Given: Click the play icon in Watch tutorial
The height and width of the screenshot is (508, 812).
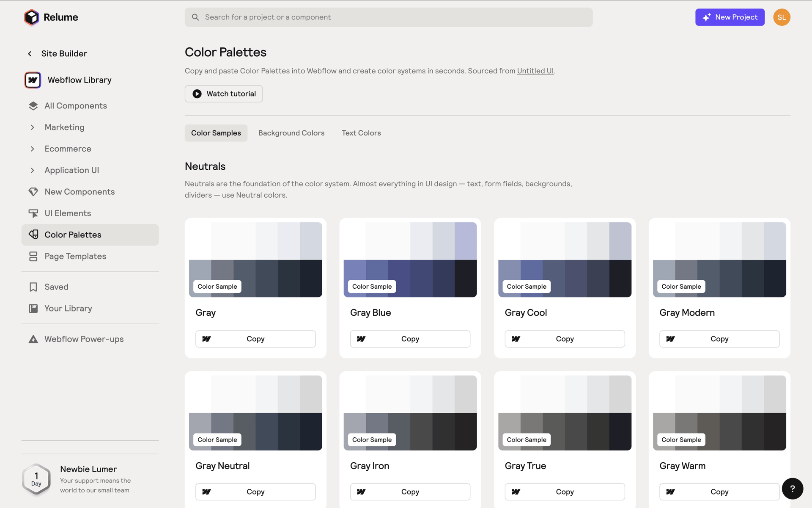Looking at the screenshot, I should tap(197, 94).
